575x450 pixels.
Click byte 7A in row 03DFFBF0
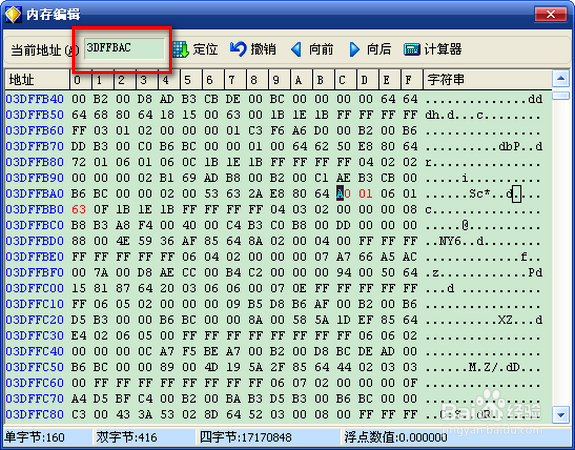(101, 272)
